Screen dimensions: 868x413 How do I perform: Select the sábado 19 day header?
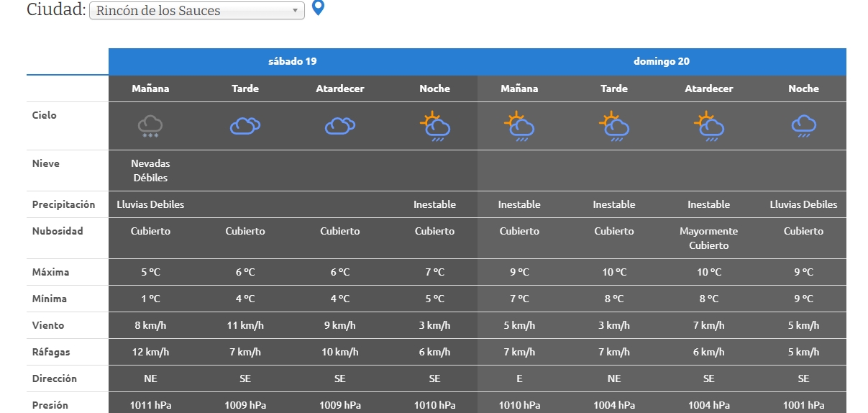tap(293, 61)
